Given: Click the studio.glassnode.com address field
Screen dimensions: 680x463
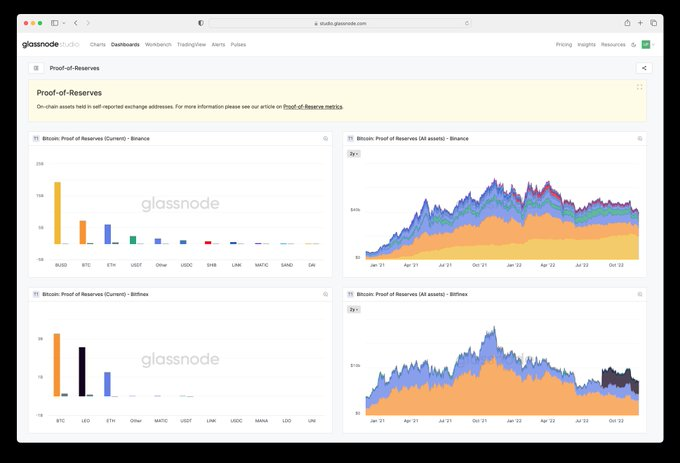Looking at the screenshot, I should (x=340, y=23).
